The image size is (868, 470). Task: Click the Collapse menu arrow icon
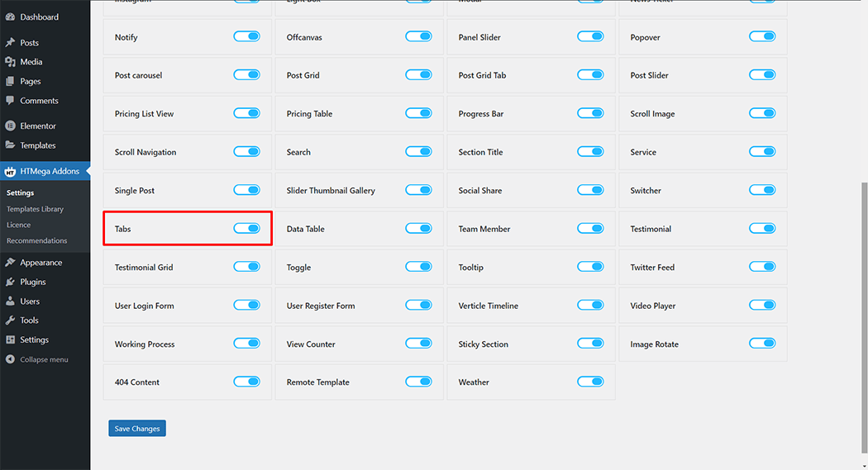click(10, 359)
